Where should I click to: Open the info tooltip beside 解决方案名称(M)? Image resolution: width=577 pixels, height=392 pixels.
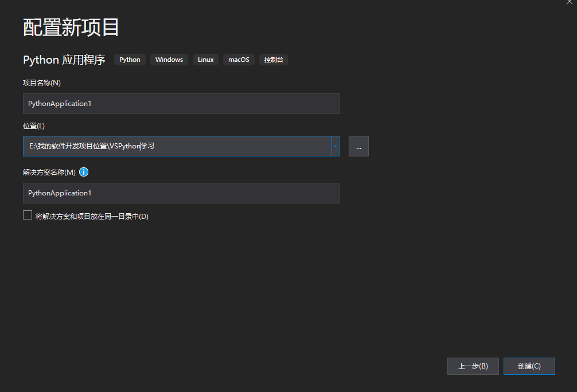84,172
